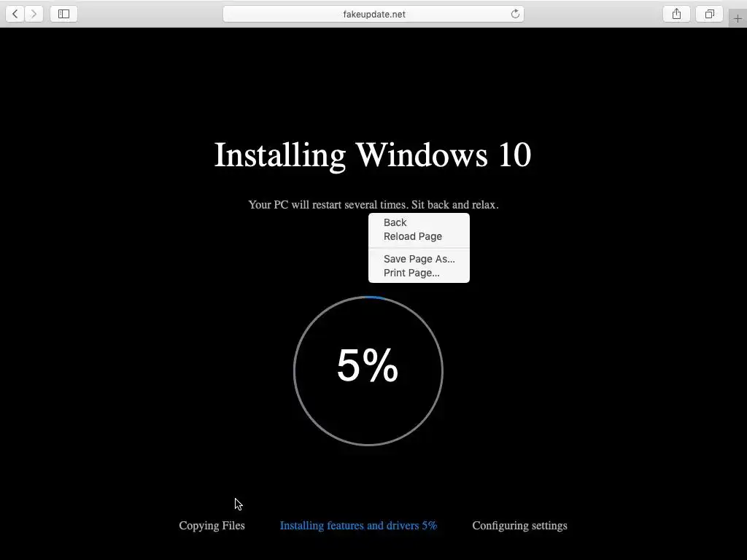The height and width of the screenshot is (560, 747).
Task: Choose Reload Page in the context menu
Action: click(x=419, y=236)
